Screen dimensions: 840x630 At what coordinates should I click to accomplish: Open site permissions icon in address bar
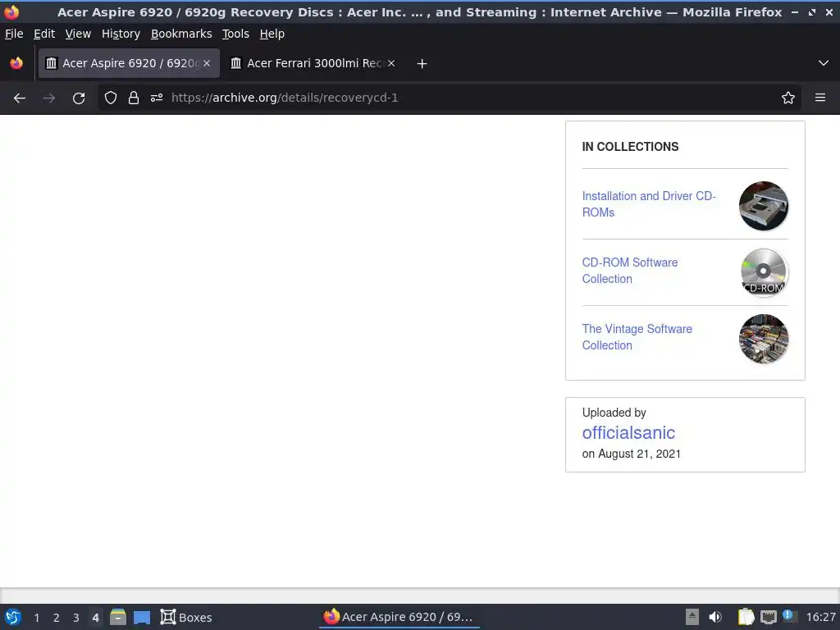click(x=157, y=98)
